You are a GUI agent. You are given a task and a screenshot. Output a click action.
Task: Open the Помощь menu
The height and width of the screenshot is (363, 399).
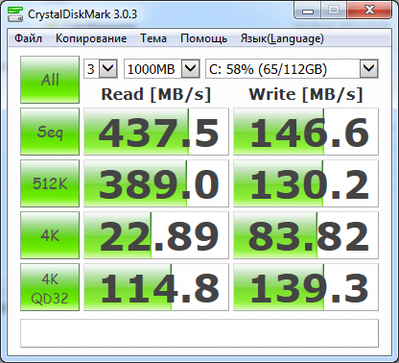(x=204, y=39)
